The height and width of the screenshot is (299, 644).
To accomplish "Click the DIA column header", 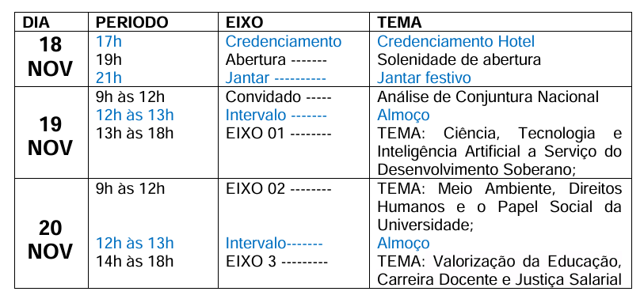I will pyautogui.click(x=36, y=23).
